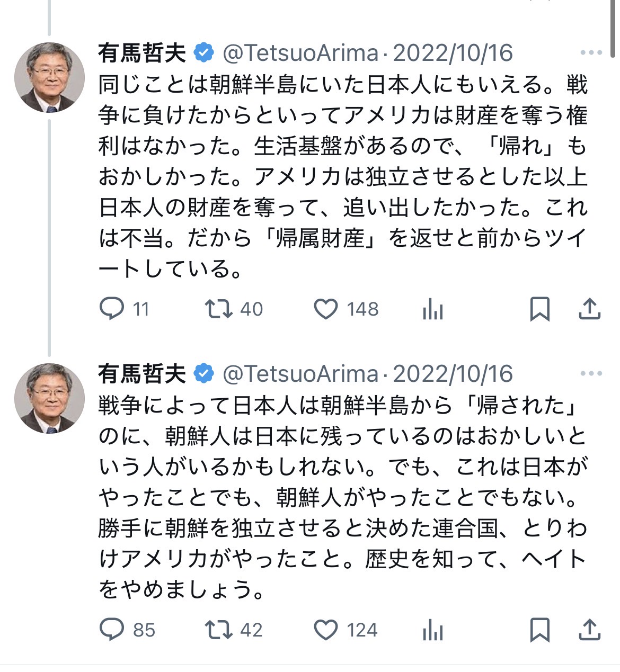Screen dimensions: 620x672
Task: Click 有馬哲夫 display name in second tweet
Action: [x=142, y=374]
